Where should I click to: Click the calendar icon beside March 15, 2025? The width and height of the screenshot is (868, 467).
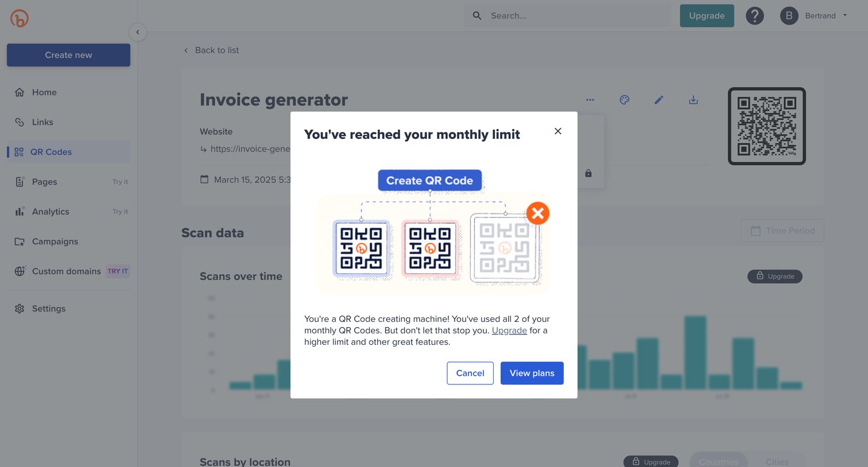pyautogui.click(x=204, y=180)
